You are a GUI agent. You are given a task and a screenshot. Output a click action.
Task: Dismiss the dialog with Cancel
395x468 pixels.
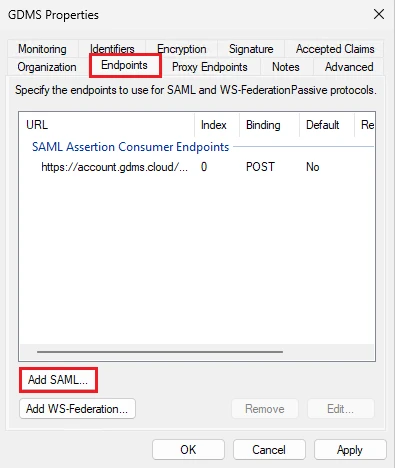[269, 450]
